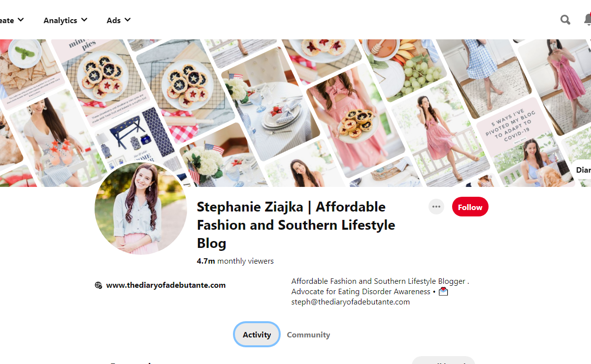Image resolution: width=591 pixels, height=364 pixels.
Task: Open the Create dropdown at top left
Action: coord(12,20)
